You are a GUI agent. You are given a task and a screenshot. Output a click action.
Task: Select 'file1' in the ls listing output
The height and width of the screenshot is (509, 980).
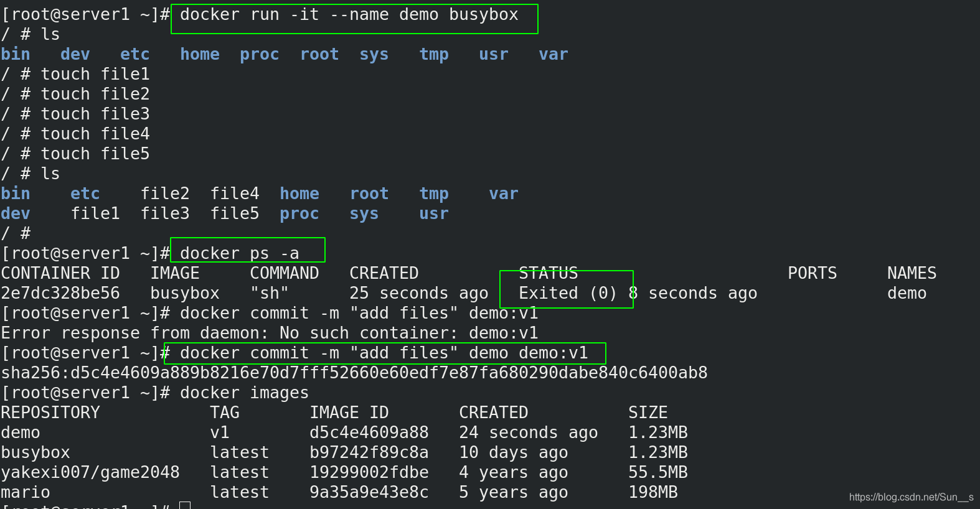tap(95, 213)
